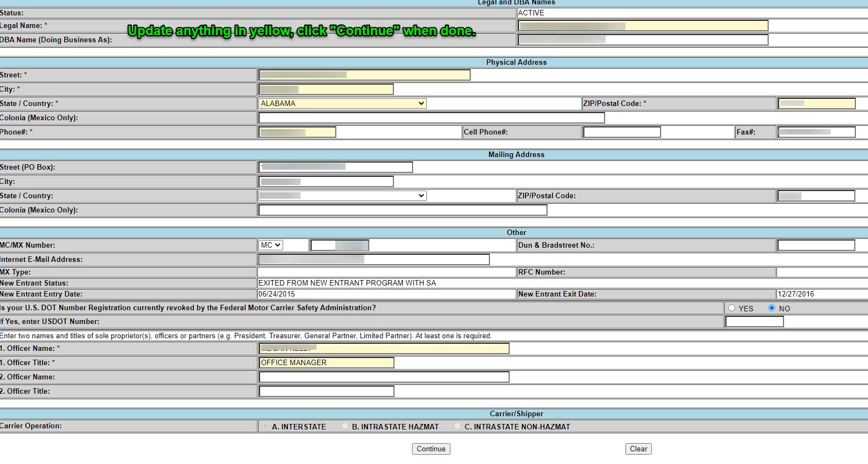This screenshot has height=464, width=868.
Task: Click the DBA Name input field
Action: coord(642,40)
